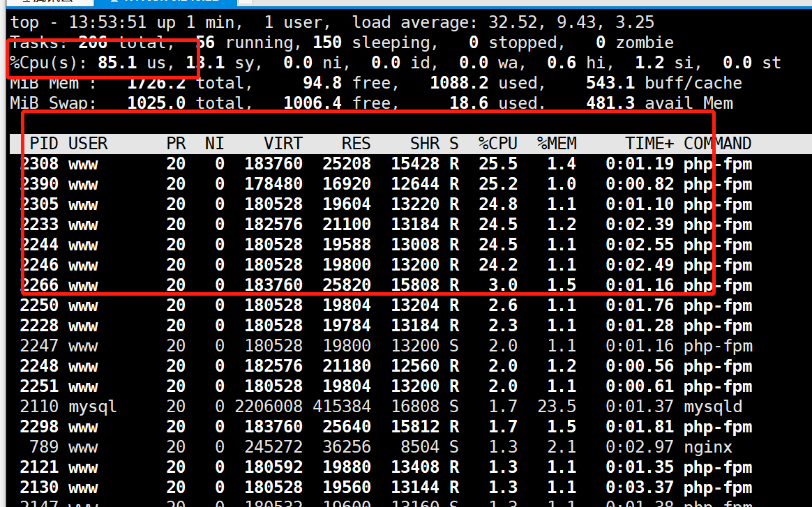Click the PID column header
Image resolution: width=812 pixels, height=507 pixels.
[43, 144]
